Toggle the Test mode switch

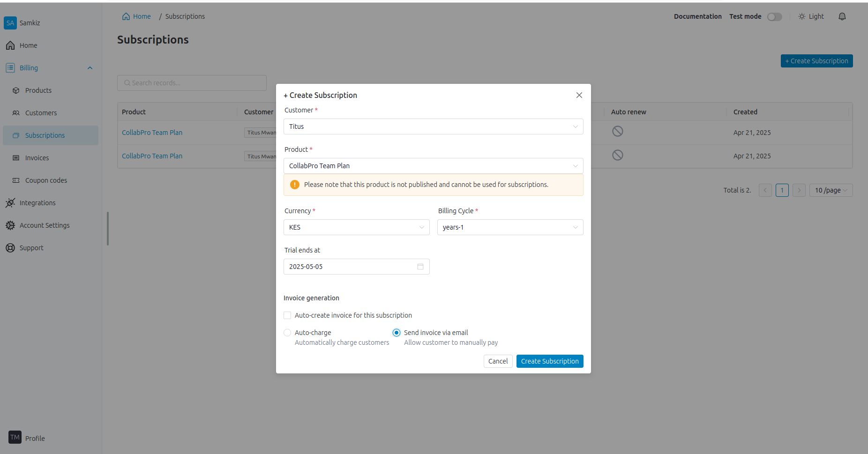tap(774, 17)
